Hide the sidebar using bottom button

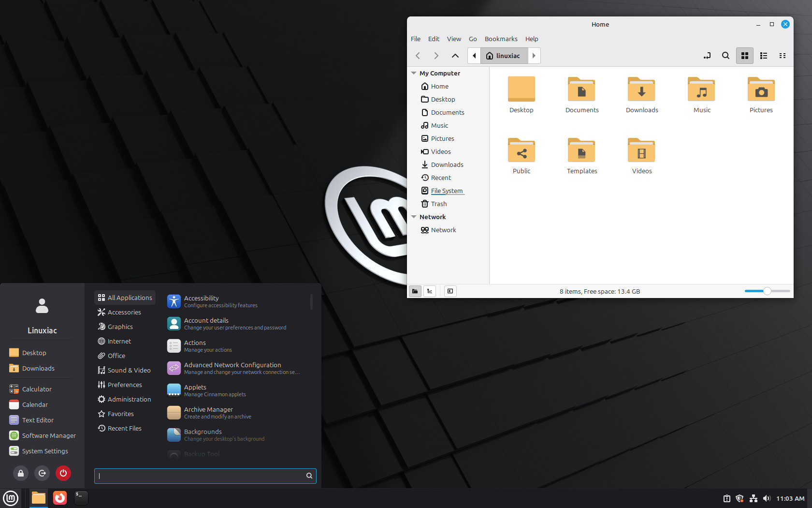(x=450, y=291)
